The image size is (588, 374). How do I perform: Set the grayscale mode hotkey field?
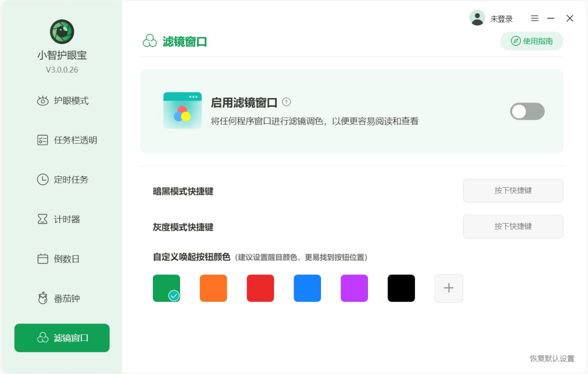click(x=513, y=226)
